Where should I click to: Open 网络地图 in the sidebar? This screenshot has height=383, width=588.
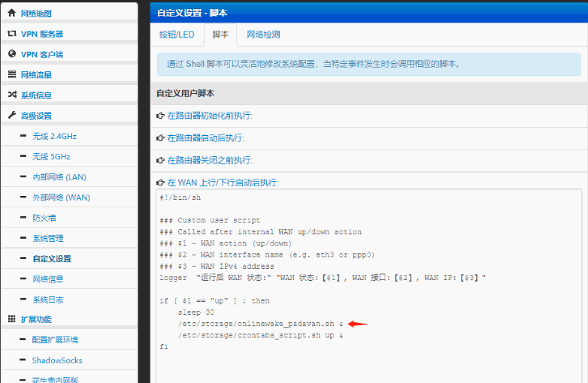[x=36, y=14]
